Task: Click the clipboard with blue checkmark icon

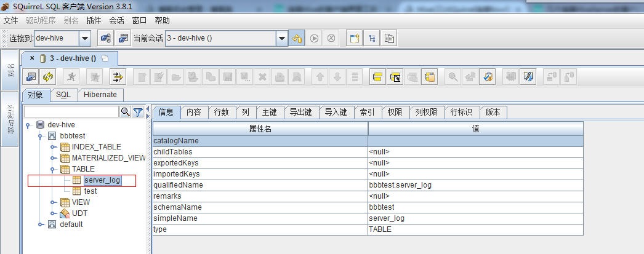Action: pos(488,76)
